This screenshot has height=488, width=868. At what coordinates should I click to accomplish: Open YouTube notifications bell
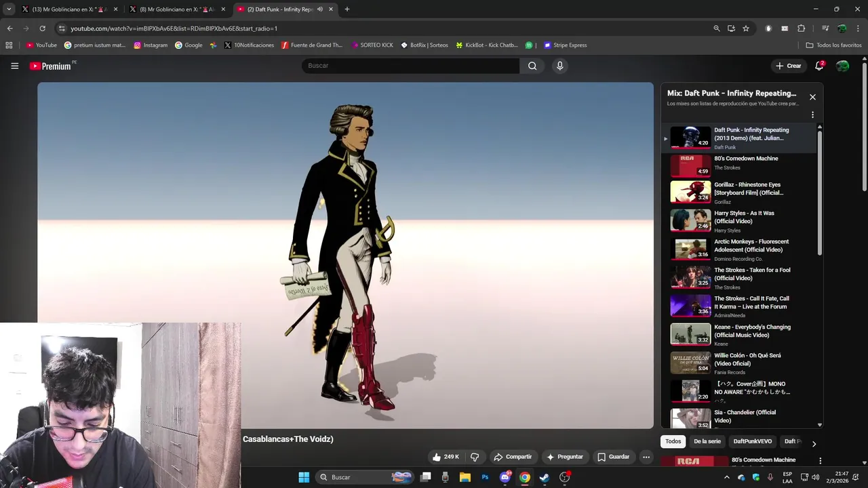tap(819, 66)
